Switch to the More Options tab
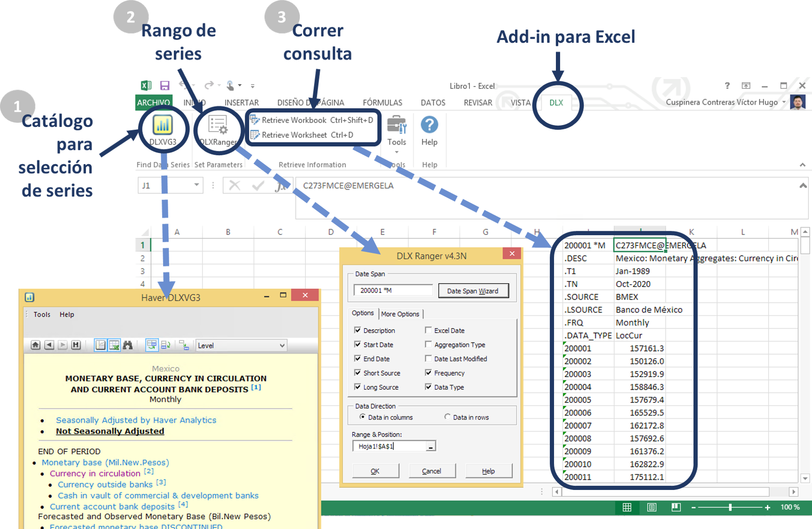The height and width of the screenshot is (529, 812). coord(400,314)
